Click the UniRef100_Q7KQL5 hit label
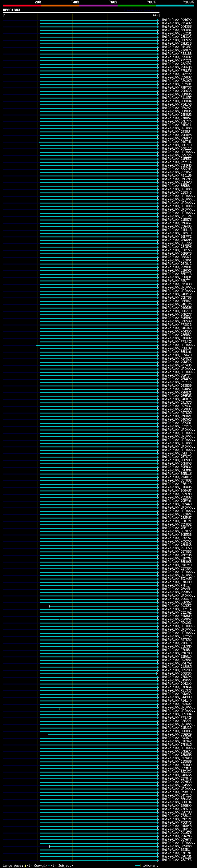Screen dimensions: 197x868 click(x=176, y=745)
